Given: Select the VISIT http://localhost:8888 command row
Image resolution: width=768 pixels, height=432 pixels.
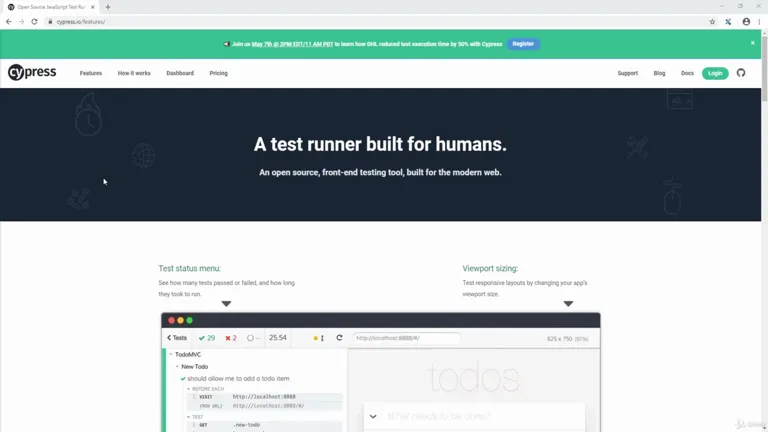Looking at the screenshot, I should pos(264,397).
